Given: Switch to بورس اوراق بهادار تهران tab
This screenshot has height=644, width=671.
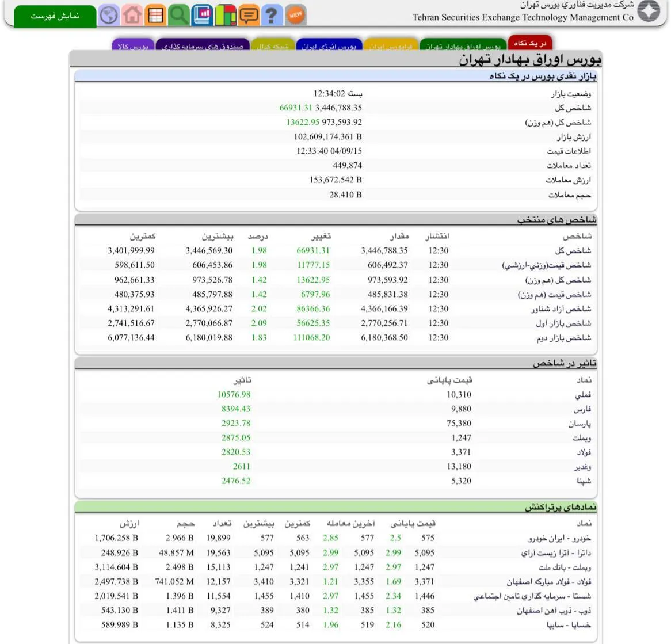Looking at the screenshot, I should [463, 45].
